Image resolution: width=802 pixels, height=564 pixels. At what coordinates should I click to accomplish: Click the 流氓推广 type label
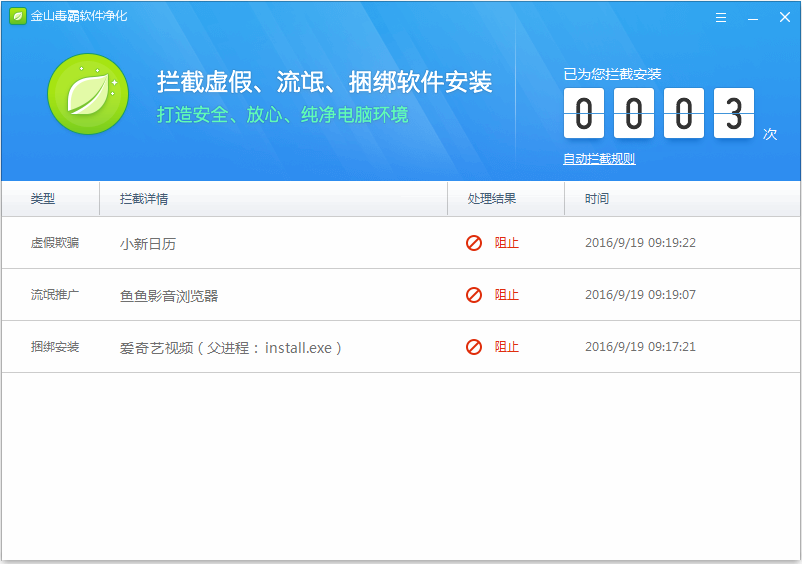coord(55,295)
